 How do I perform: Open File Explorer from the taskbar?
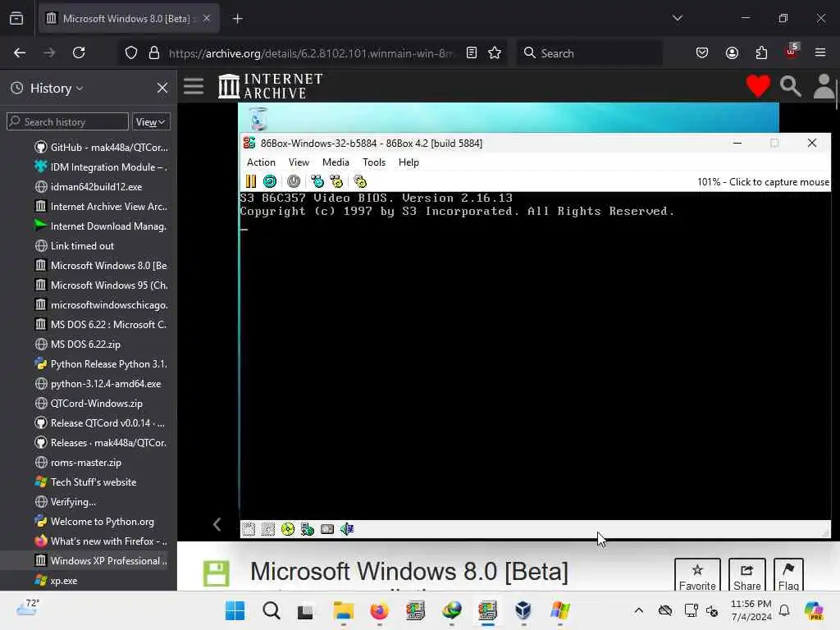[x=344, y=610]
